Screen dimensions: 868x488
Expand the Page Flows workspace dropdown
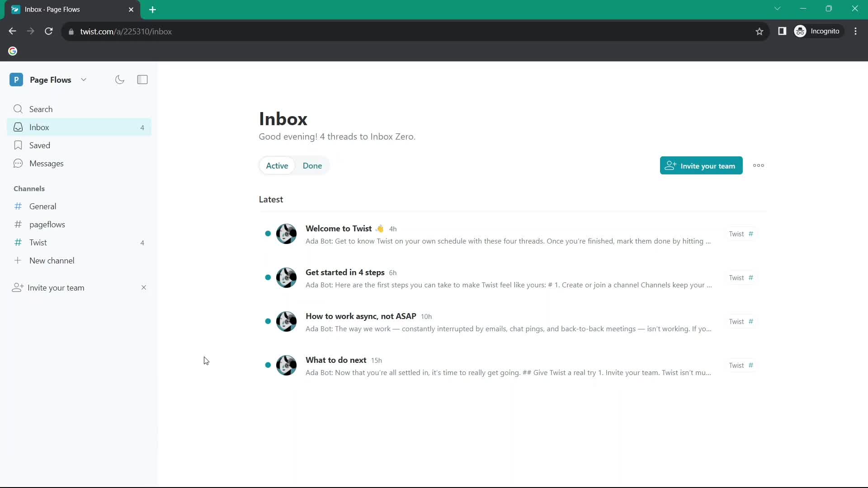(83, 79)
